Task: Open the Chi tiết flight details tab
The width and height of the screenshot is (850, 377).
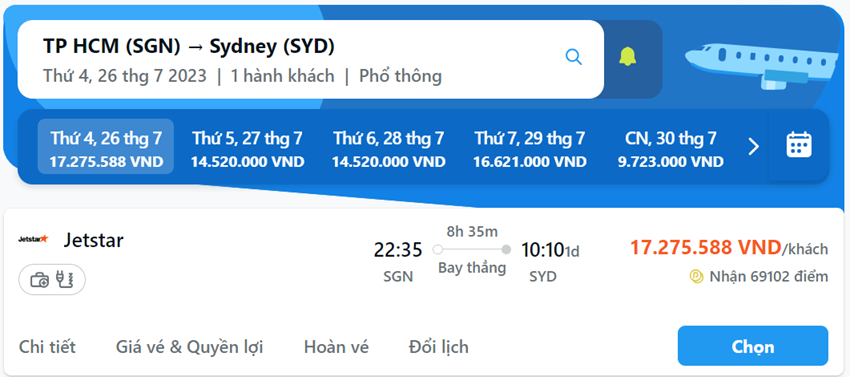Action: point(47,347)
